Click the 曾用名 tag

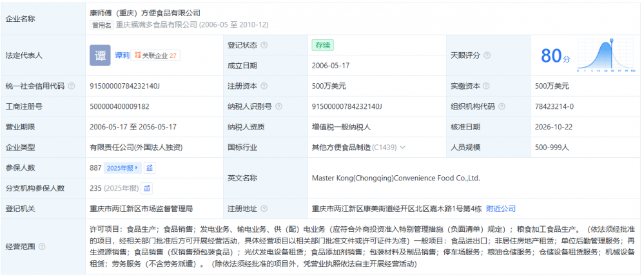tap(101, 25)
